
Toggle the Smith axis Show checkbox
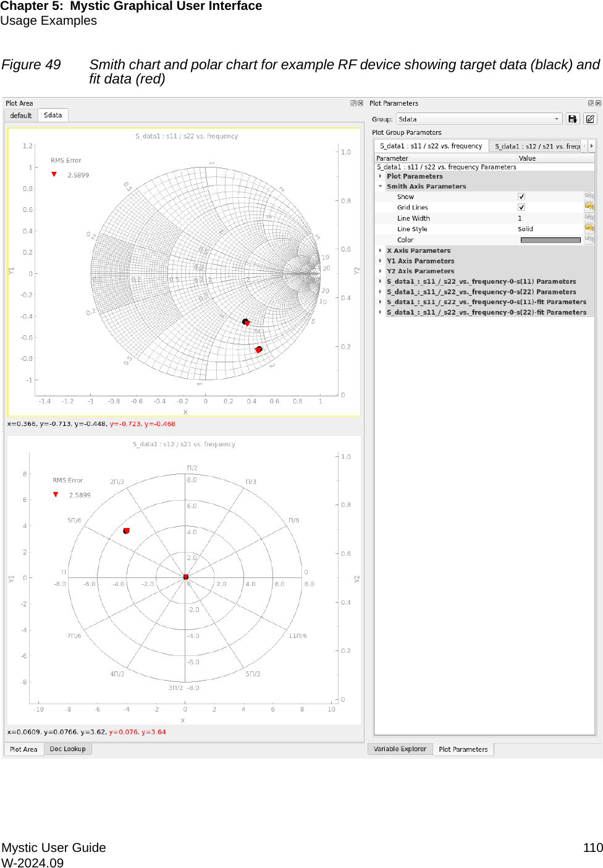point(521,197)
